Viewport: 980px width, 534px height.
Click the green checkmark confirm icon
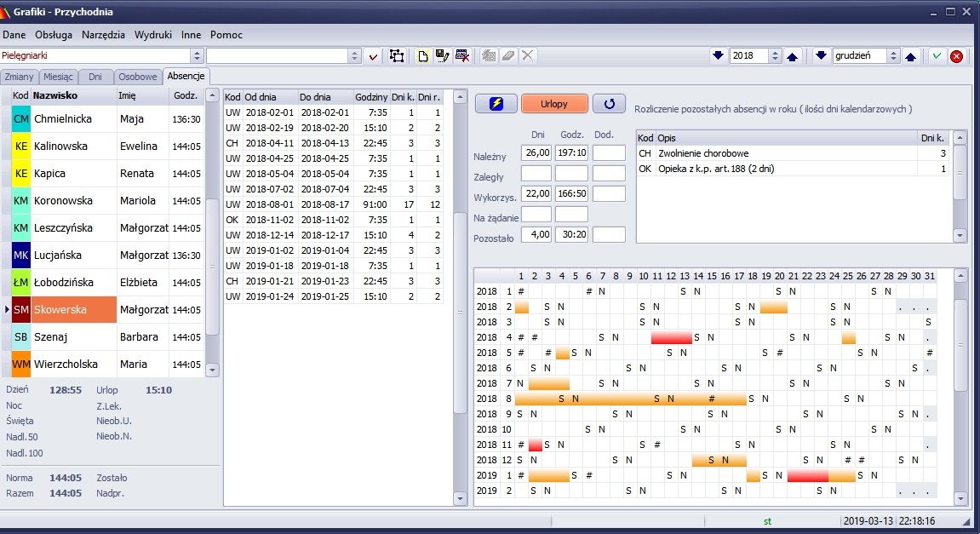click(x=937, y=55)
